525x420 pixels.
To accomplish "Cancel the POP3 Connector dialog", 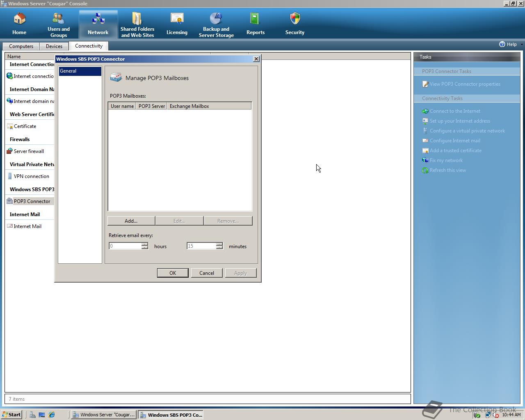I will [207, 273].
